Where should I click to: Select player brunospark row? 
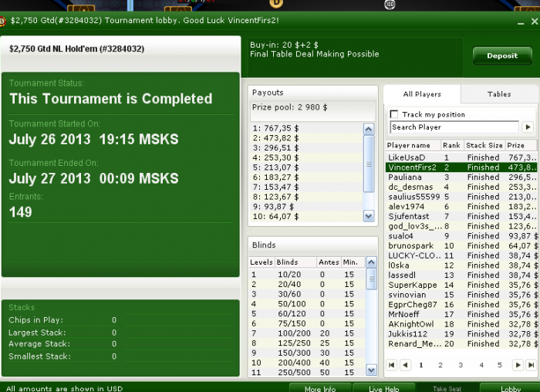tap(461, 245)
